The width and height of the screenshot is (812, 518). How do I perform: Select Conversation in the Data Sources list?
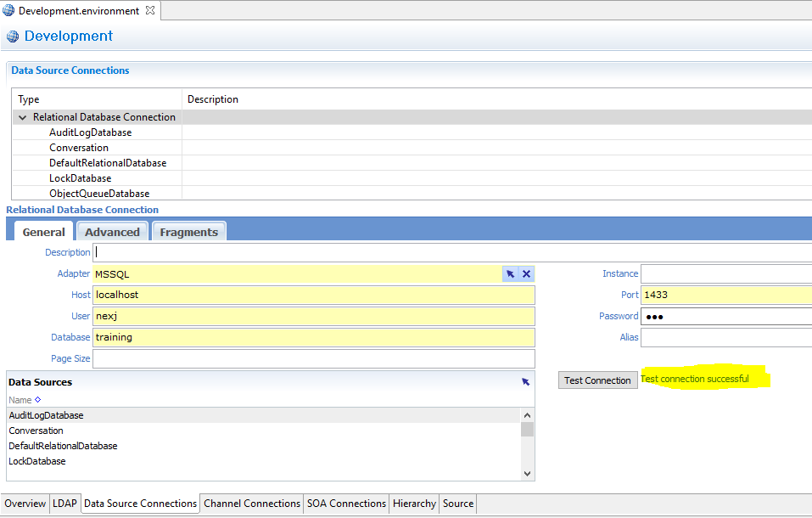[x=36, y=430]
